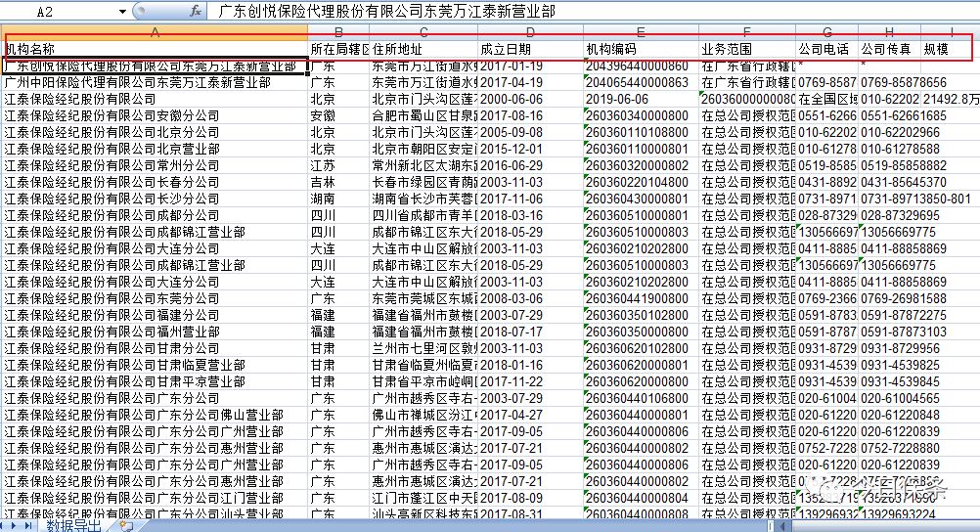The width and height of the screenshot is (980, 532).
Task: Click the fx Insert Function icon
Action: tap(196, 11)
